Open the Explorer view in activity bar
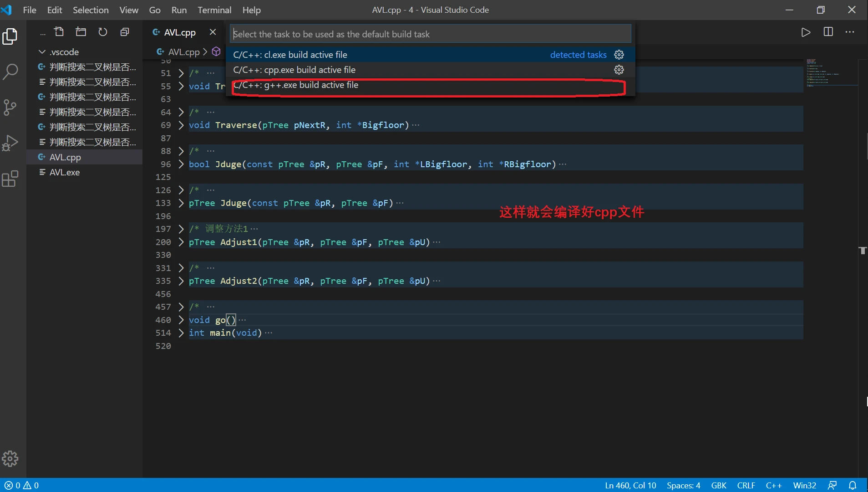The width and height of the screenshot is (868, 492). coord(10,36)
